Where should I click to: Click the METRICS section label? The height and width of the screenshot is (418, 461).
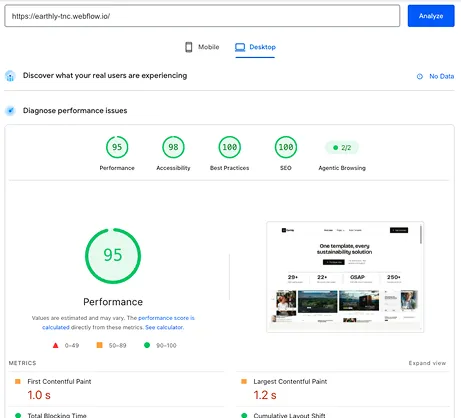click(22, 363)
